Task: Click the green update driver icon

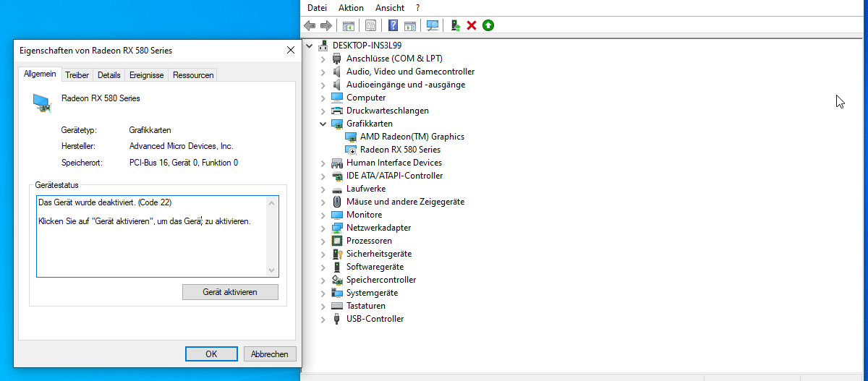Action: 488,25
